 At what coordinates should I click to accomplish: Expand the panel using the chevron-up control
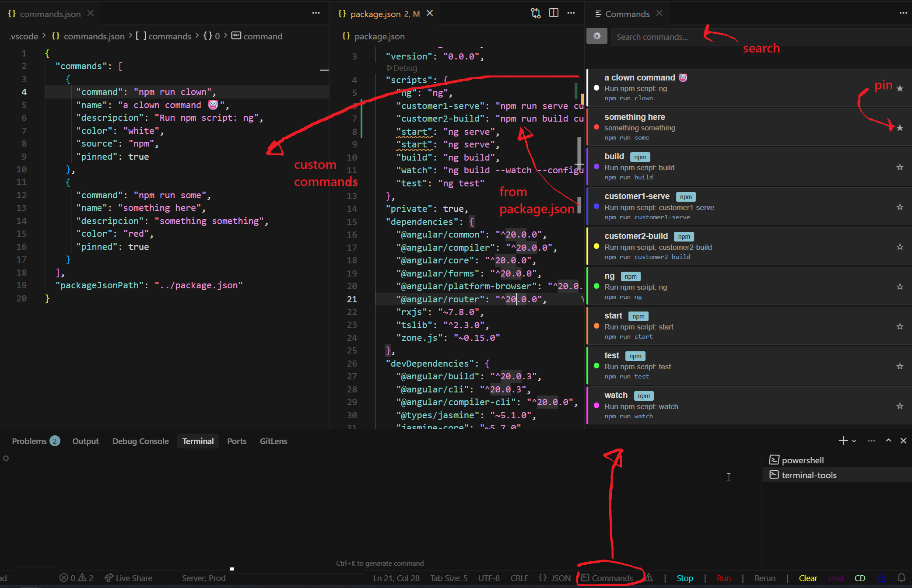click(888, 440)
